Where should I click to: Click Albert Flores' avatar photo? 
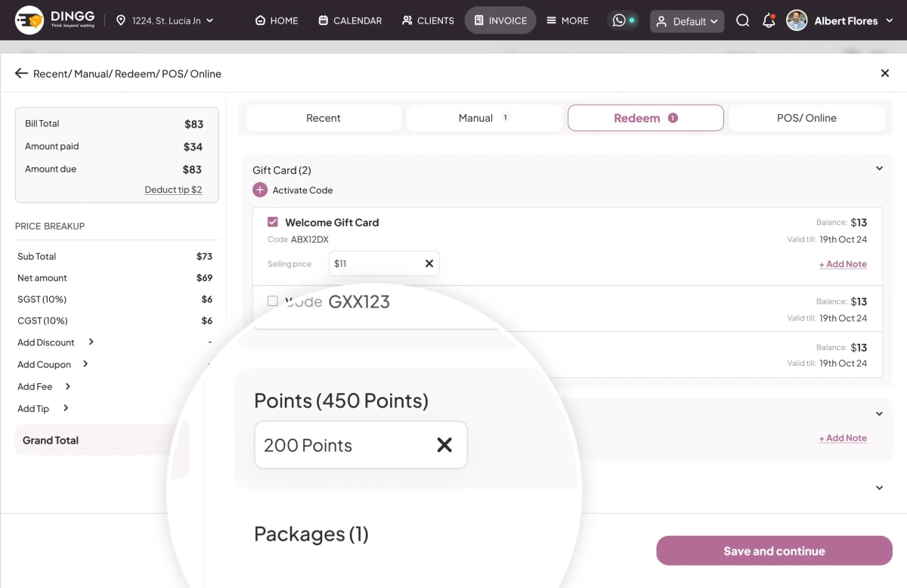pos(797,20)
